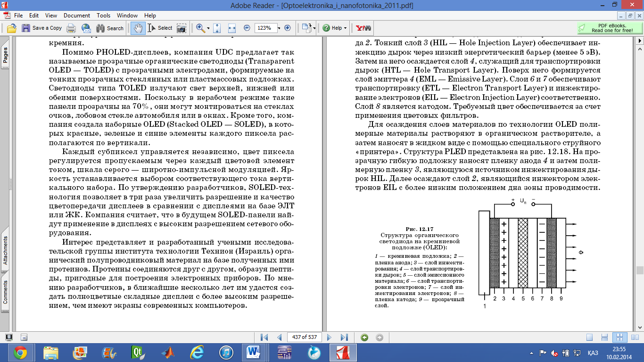Open a PDF file with folder icon
The height and width of the screenshot is (362, 644).
(x=12, y=28)
